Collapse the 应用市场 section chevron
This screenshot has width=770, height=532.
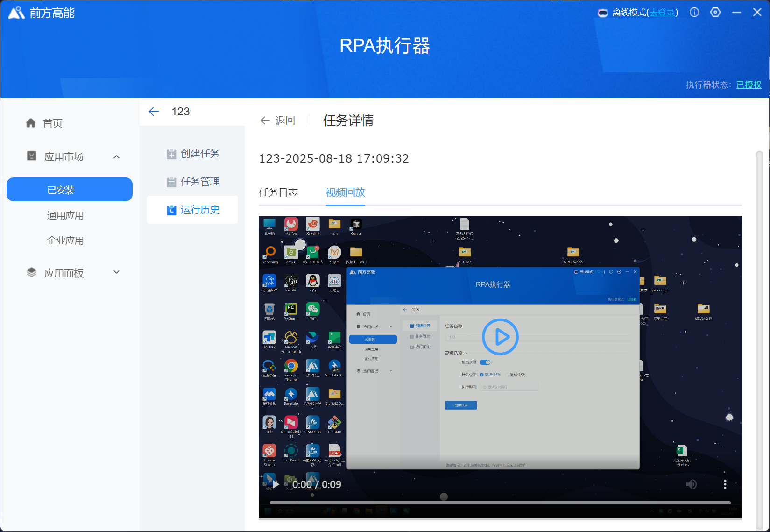pyautogui.click(x=117, y=157)
